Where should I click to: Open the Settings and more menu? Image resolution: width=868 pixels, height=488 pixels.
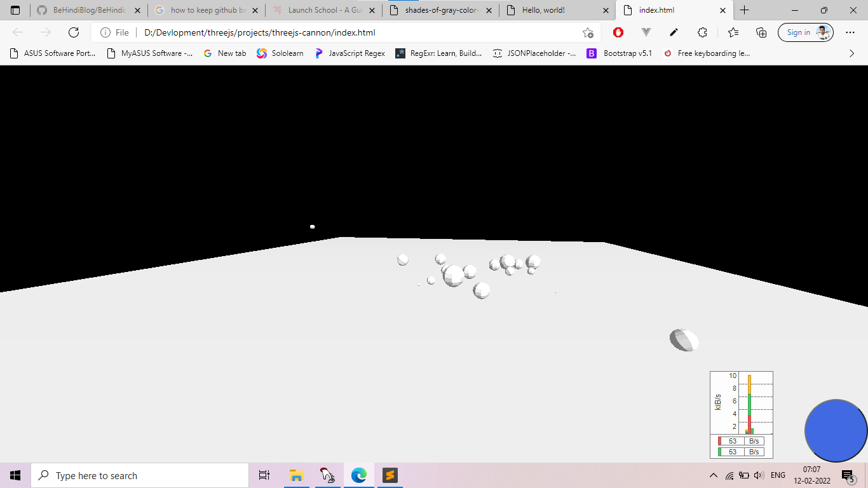850,32
